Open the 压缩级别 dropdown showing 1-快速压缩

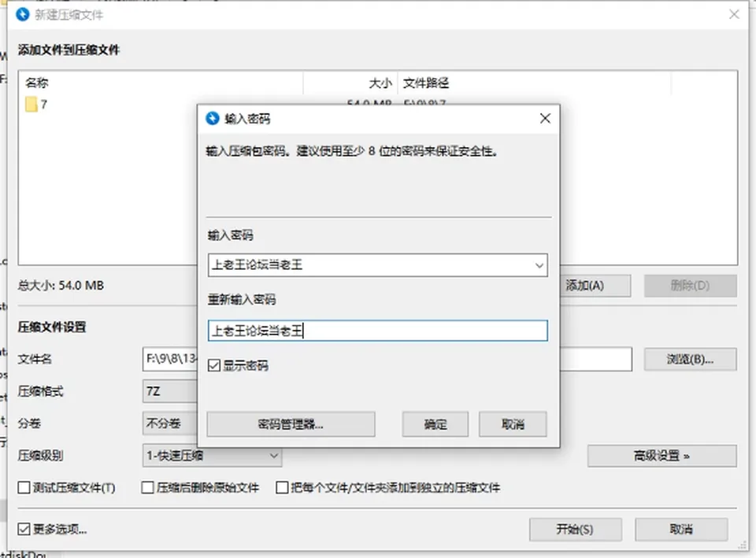[212, 456]
